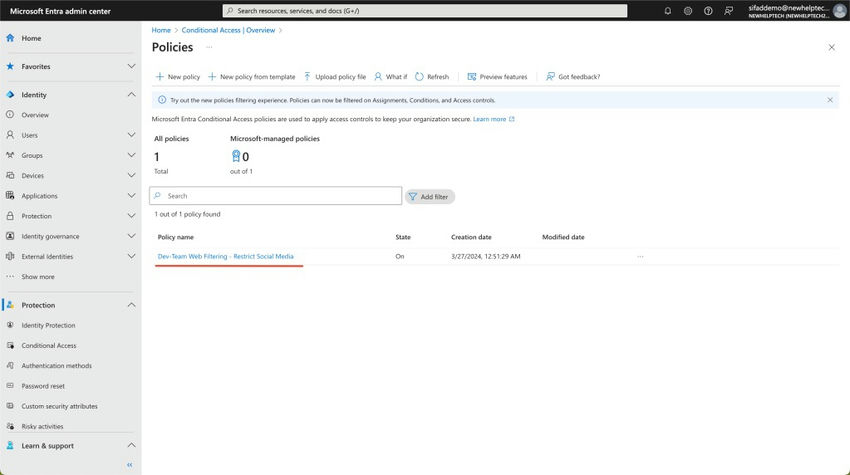Open Preview features
This screenshot has height=475, width=850.
coord(497,77)
